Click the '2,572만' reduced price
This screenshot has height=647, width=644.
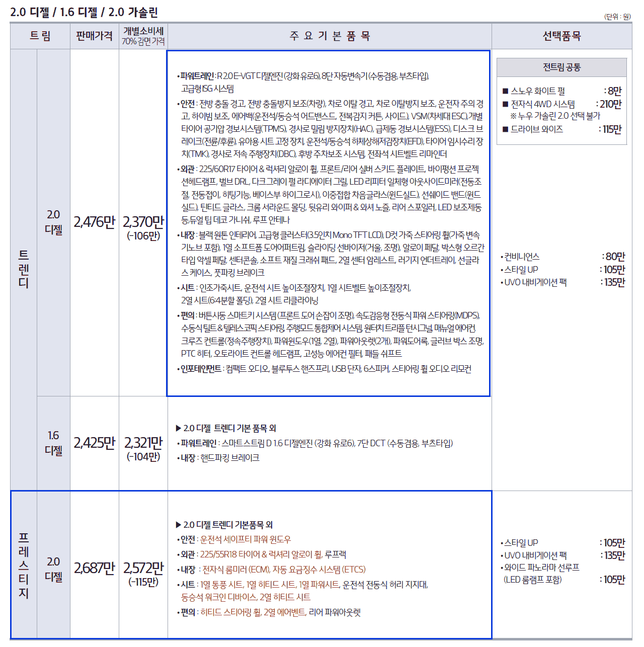[143, 568]
